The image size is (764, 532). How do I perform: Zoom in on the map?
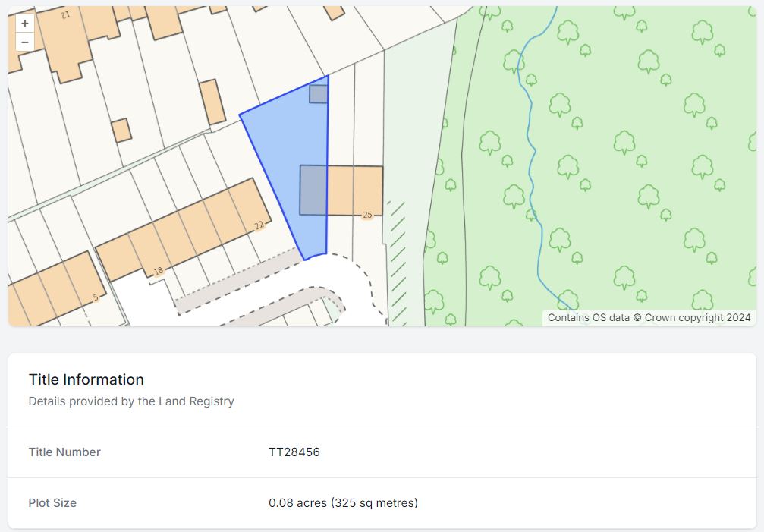click(x=25, y=24)
